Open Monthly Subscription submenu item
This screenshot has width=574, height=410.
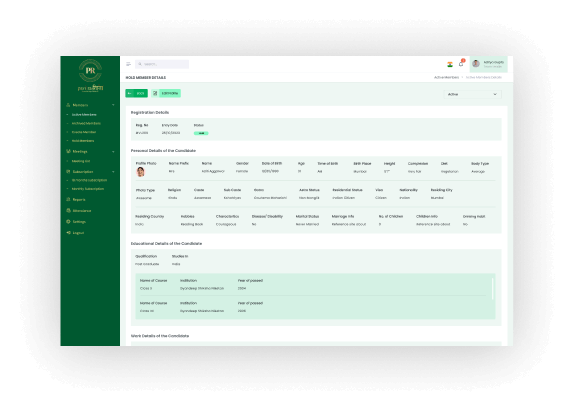coord(88,189)
